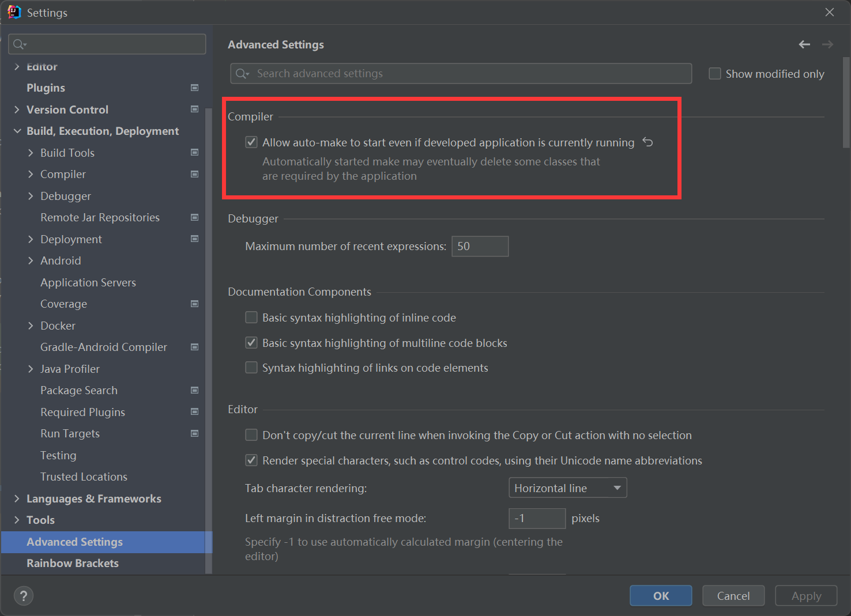Expand Languages & Frameworks node

click(x=17, y=498)
